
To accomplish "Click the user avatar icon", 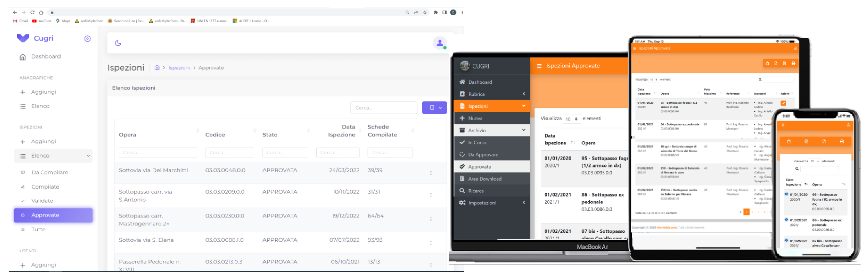I will [x=439, y=43].
